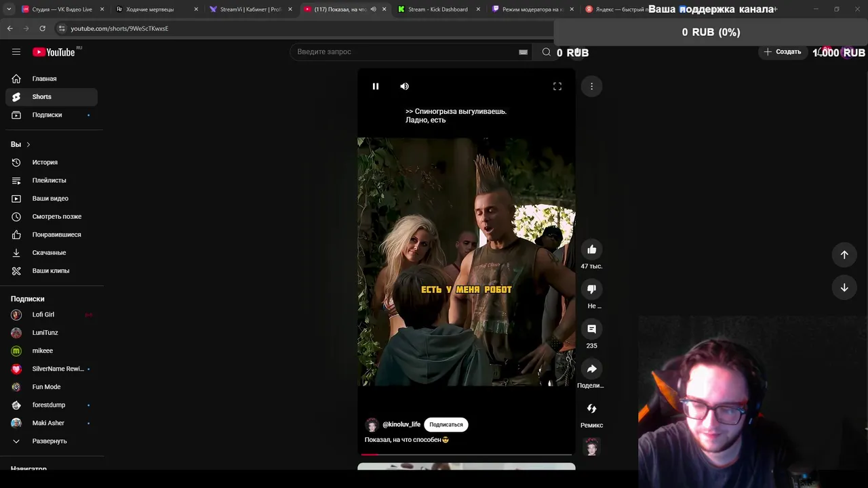Open Скачанные downloads
868x488 pixels.
pyautogui.click(x=52, y=253)
